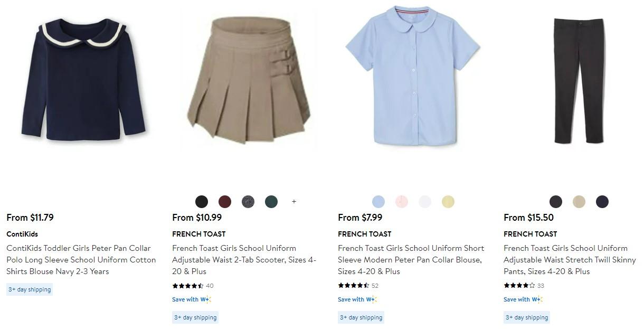Screen dimensions: 644x329
Task: Choose burgundy color for the scooter skirt
Action: click(x=225, y=202)
